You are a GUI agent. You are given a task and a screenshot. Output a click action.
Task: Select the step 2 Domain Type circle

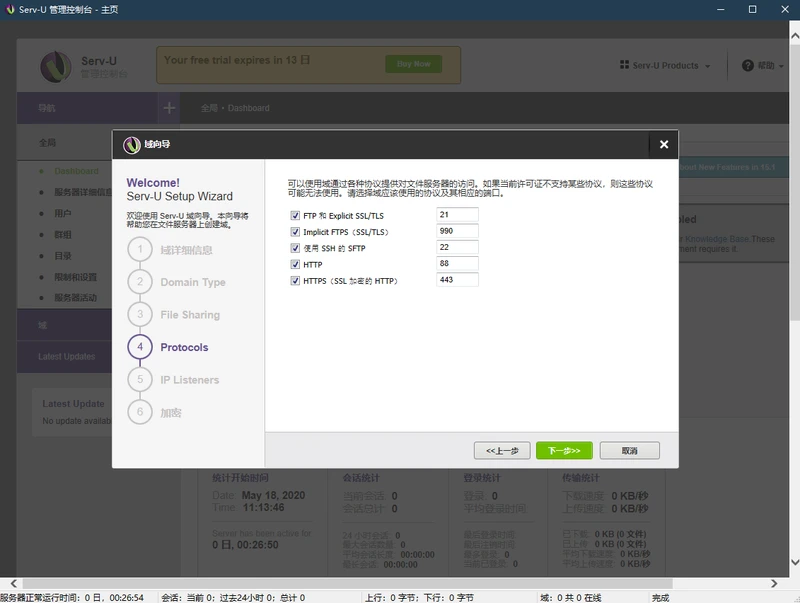click(140, 282)
